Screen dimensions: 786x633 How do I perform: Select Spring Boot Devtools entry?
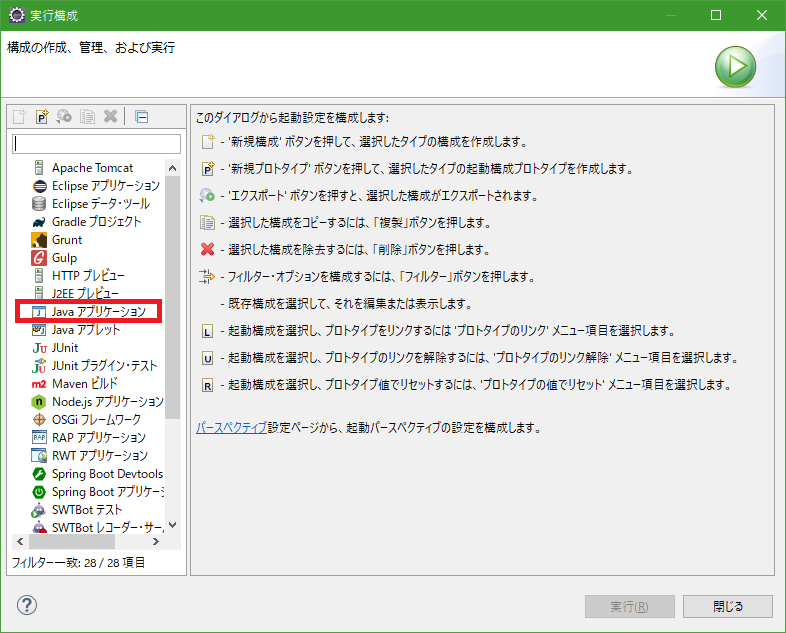(107, 474)
